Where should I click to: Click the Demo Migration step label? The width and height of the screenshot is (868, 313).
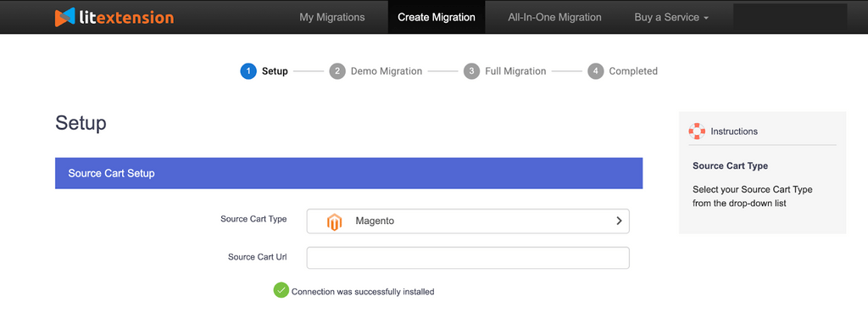[387, 71]
